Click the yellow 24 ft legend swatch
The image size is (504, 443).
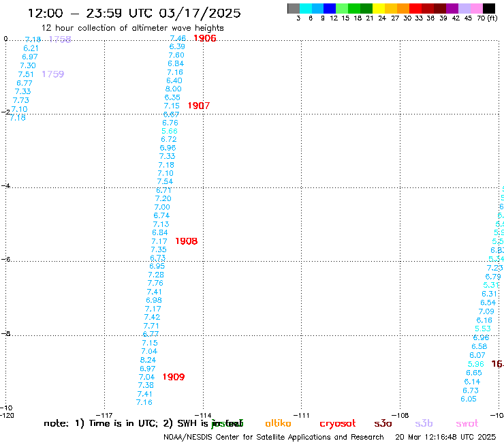379,8
